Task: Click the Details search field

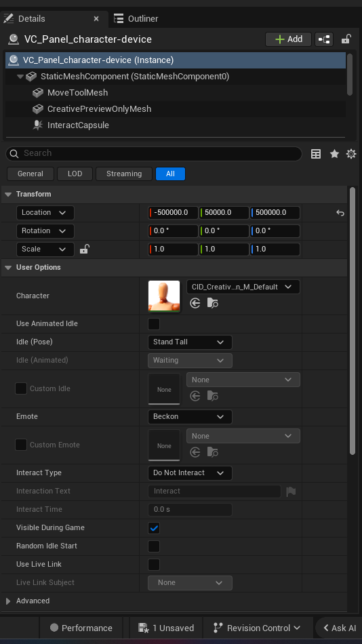Action: coord(154,154)
